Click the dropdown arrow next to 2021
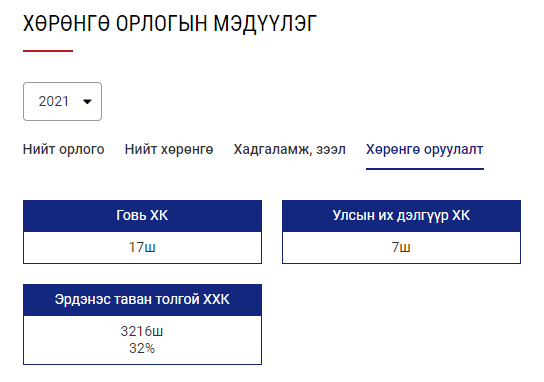The height and width of the screenshot is (382, 544). (x=87, y=102)
